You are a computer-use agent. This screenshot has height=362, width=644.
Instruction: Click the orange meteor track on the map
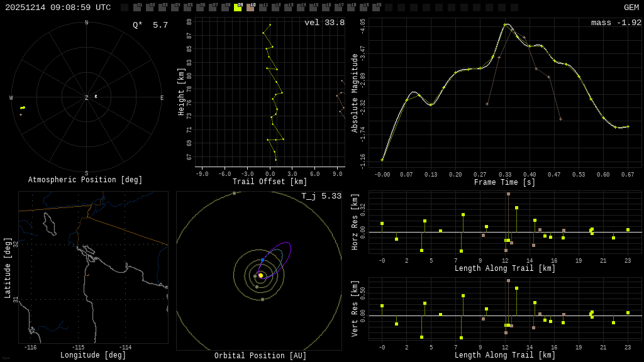click(88, 275)
